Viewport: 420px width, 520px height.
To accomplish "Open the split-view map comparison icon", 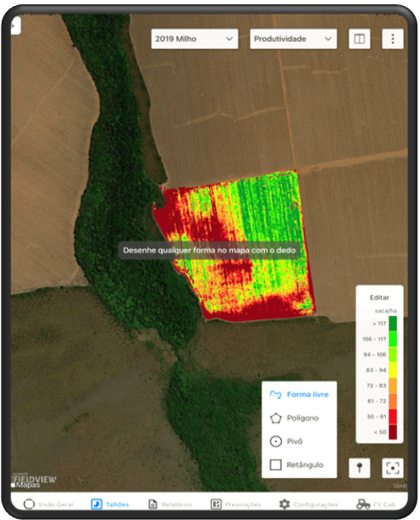I will (x=359, y=39).
